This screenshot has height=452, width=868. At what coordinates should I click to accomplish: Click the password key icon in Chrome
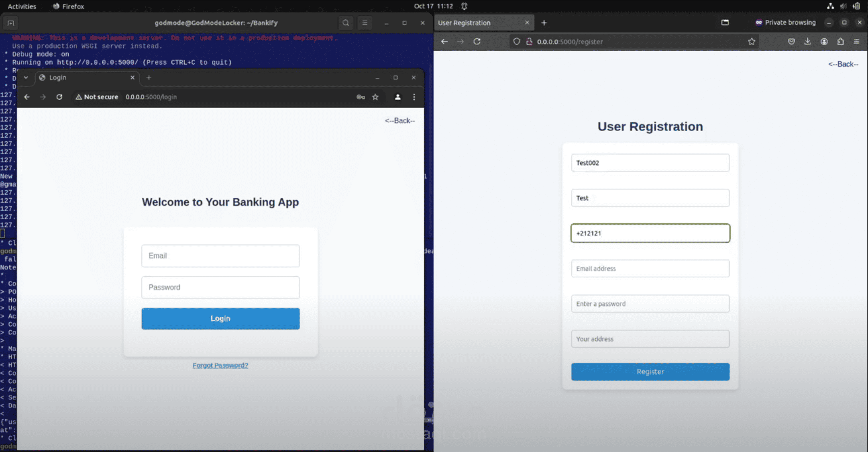[360, 97]
